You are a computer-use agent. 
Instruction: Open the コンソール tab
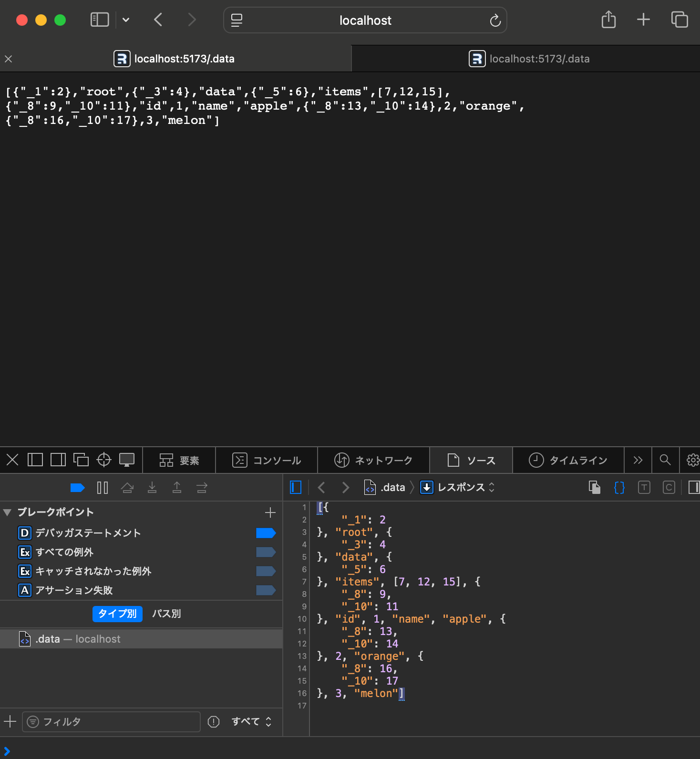[x=267, y=461]
